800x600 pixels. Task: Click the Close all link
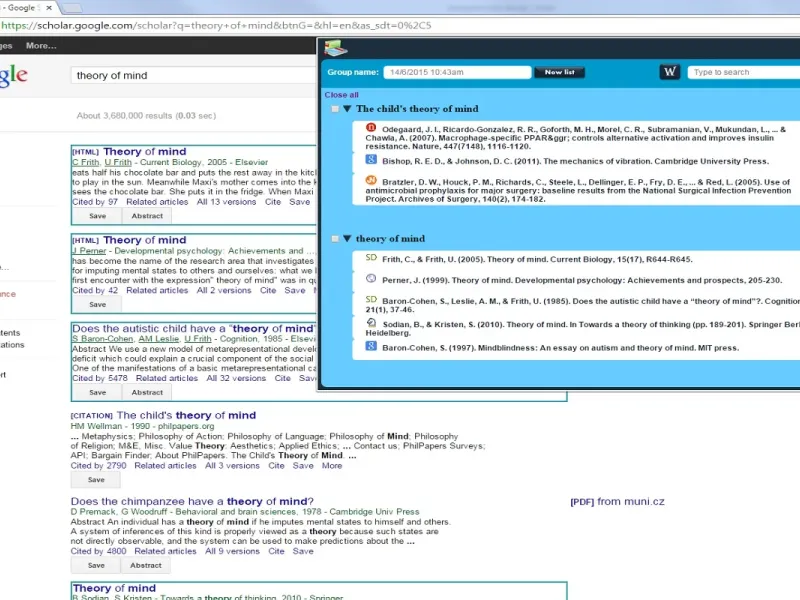[x=341, y=95]
